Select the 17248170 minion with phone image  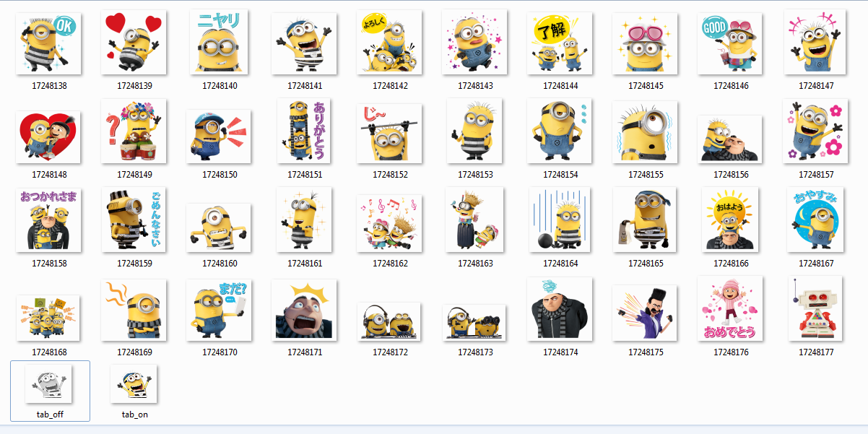tap(220, 310)
